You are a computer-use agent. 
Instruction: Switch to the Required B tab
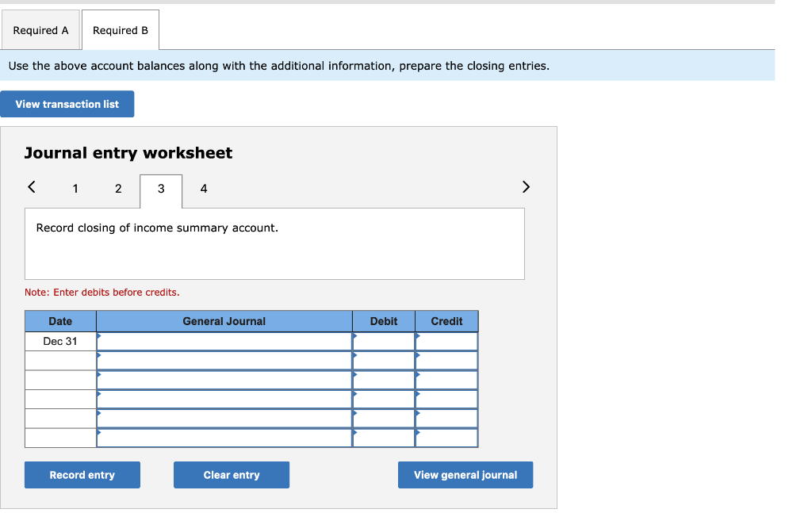tap(120, 29)
